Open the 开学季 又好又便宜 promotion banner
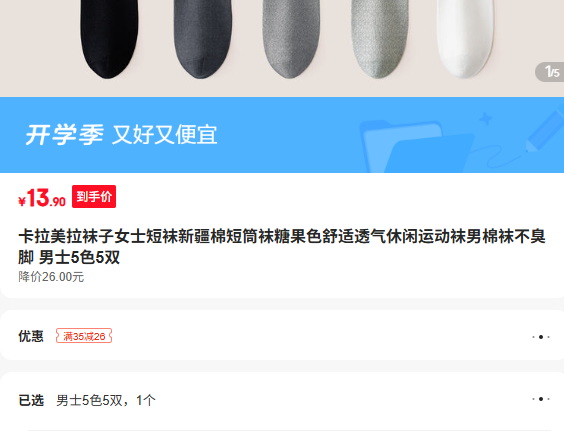 pyautogui.click(x=282, y=135)
